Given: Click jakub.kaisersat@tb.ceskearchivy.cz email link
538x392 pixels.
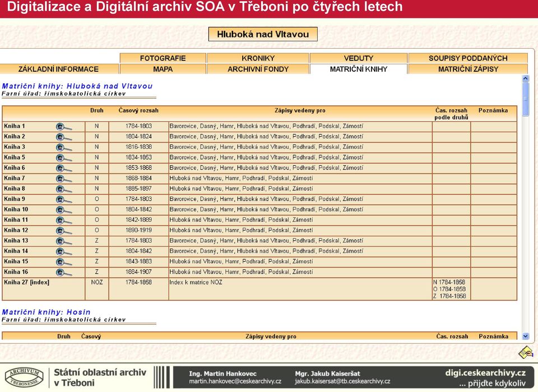Looking at the screenshot, I should point(342,381).
